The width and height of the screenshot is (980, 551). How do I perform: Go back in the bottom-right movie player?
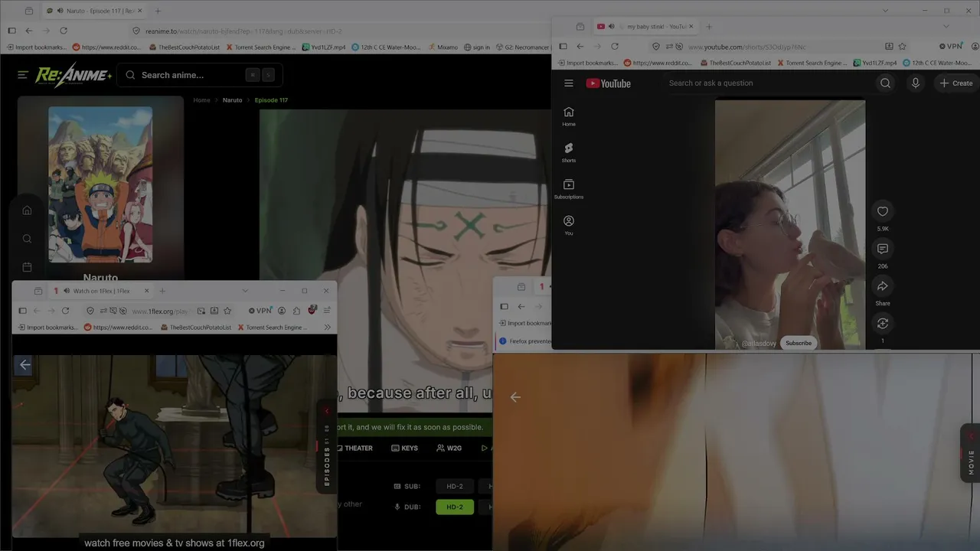tap(515, 396)
